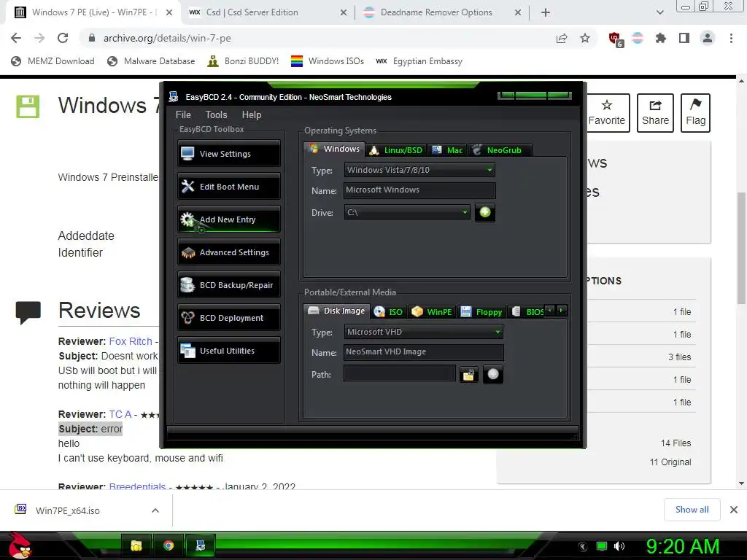747x560 pixels.
Task: Open reviewer TC A profile link
Action: point(120,414)
